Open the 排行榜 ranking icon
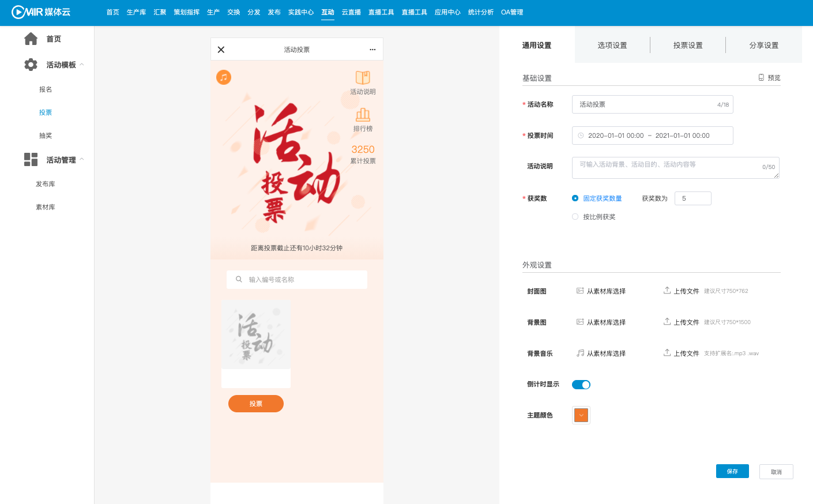Viewport: 813px width, 504px height. 363,115
